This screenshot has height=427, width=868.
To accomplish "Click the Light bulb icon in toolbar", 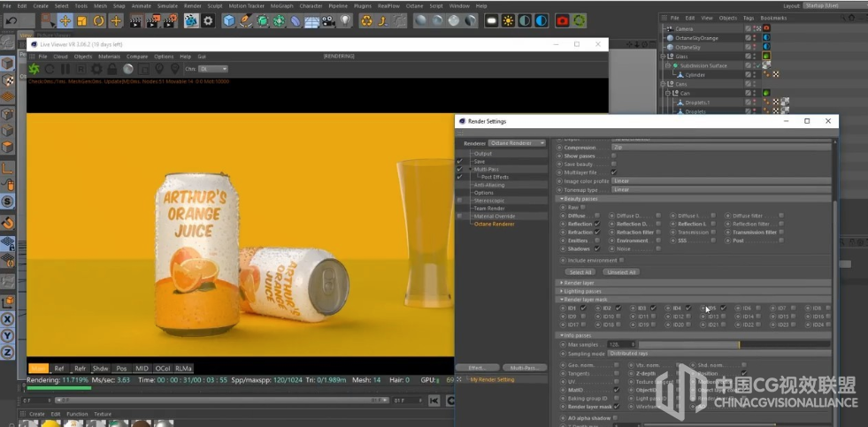I will pyautogui.click(x=345, y=21).
